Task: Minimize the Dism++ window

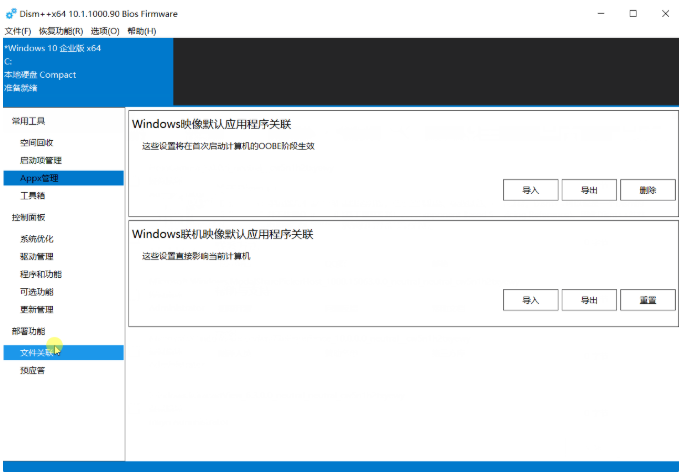Action: (x=601, y=13)
